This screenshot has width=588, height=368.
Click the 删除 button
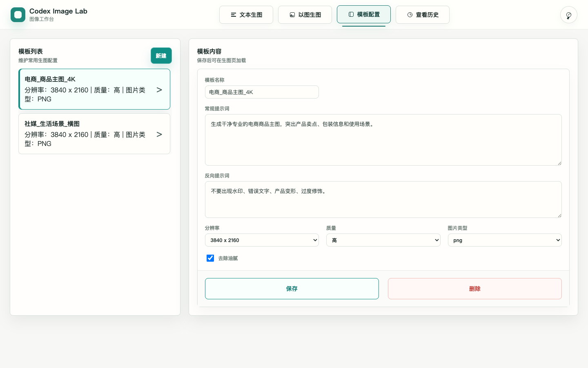(475, 289)
